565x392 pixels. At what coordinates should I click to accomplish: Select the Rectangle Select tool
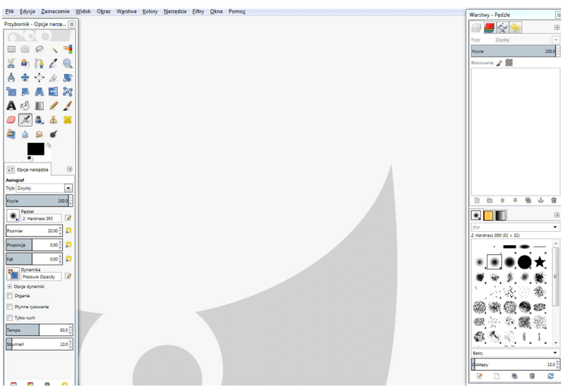click(11, 49)
